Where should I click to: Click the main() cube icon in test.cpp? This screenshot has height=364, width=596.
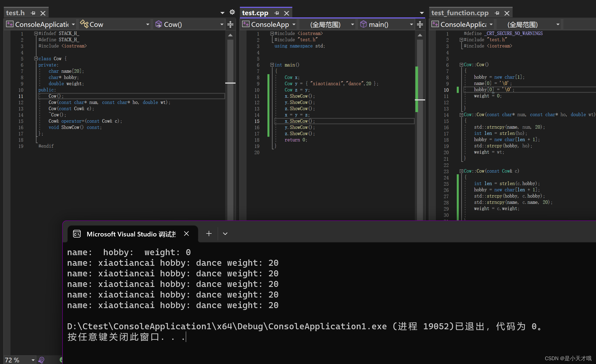pyautogui.click(x=363, y=24)
